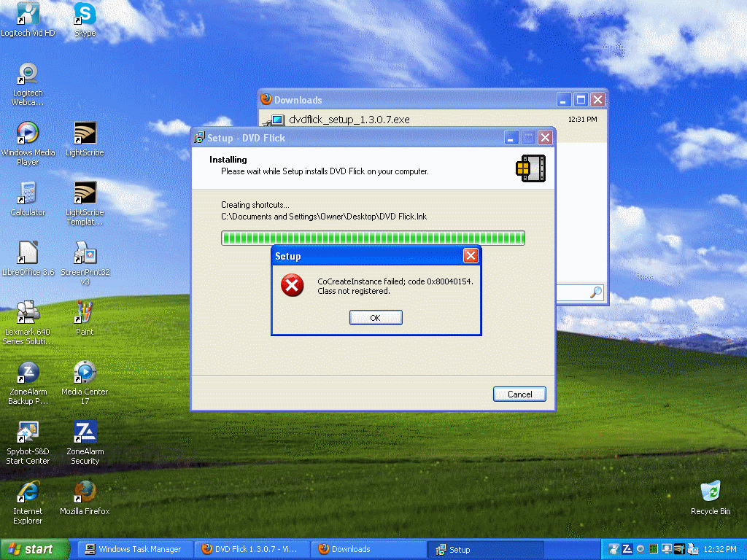Image resolution: width=747 pixels, height=560 pixels.
Task: Select the Windows Media Player shortcut
Action: 28,144
